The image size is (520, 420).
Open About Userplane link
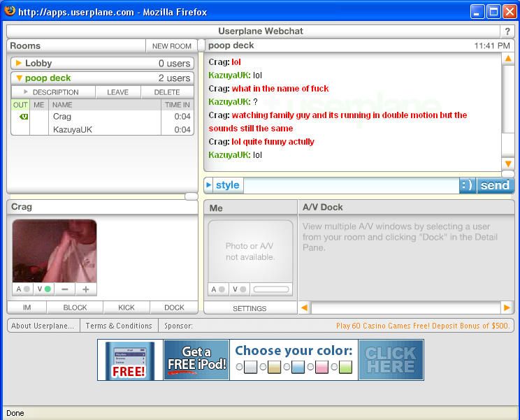pos(43,326)
